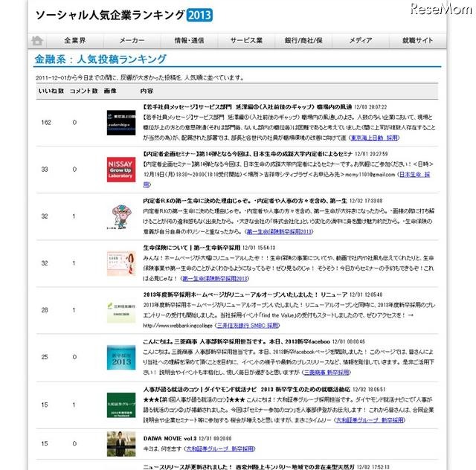Open the cartoon mascot thumbnail of 内定者RK post

[x=121, y=216]
